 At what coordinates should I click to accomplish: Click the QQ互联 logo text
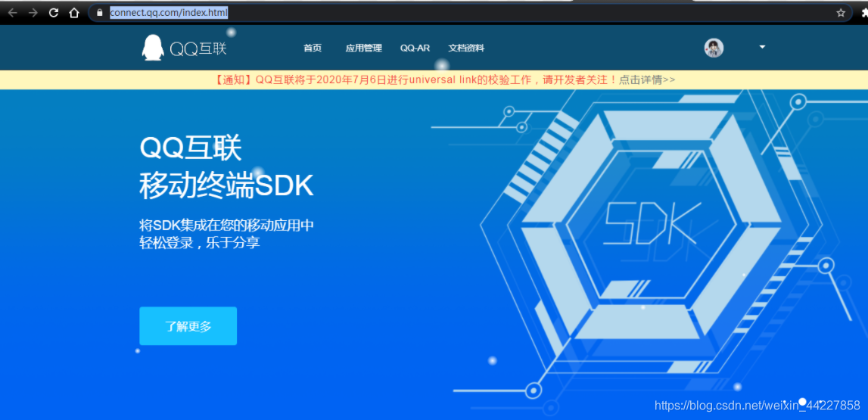198,48
